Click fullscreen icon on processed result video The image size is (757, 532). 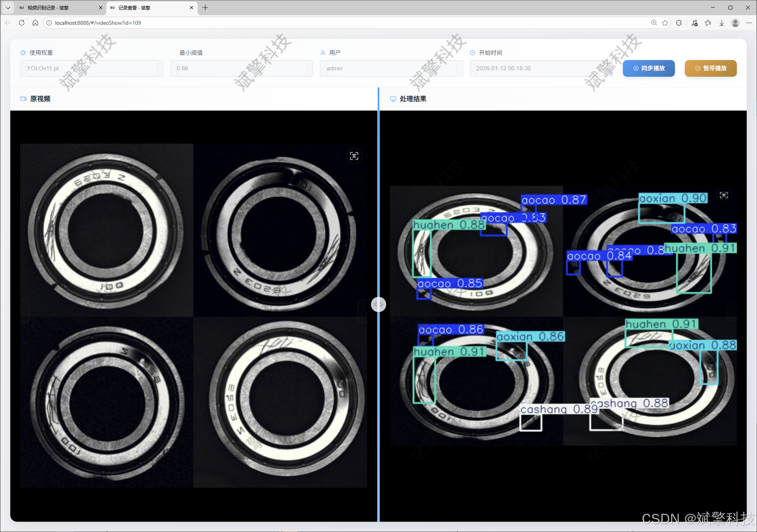click(x=724, y=195)
